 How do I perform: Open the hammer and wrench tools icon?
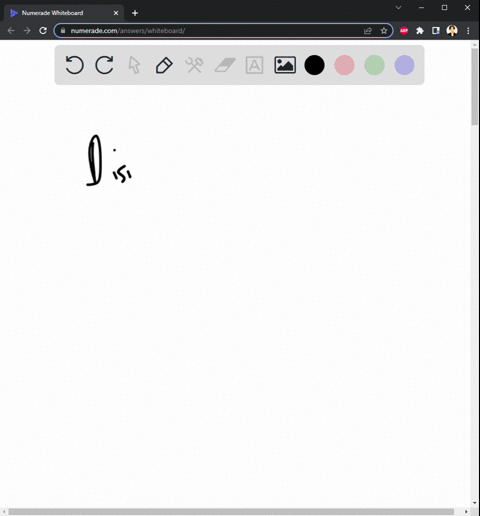pos(194,65)
